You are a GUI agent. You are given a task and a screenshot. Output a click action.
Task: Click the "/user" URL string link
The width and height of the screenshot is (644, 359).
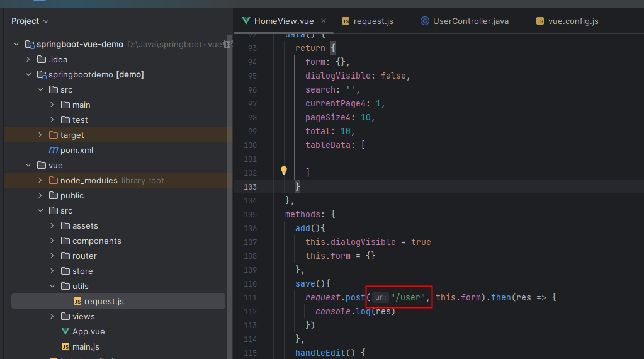click(408, 297)
